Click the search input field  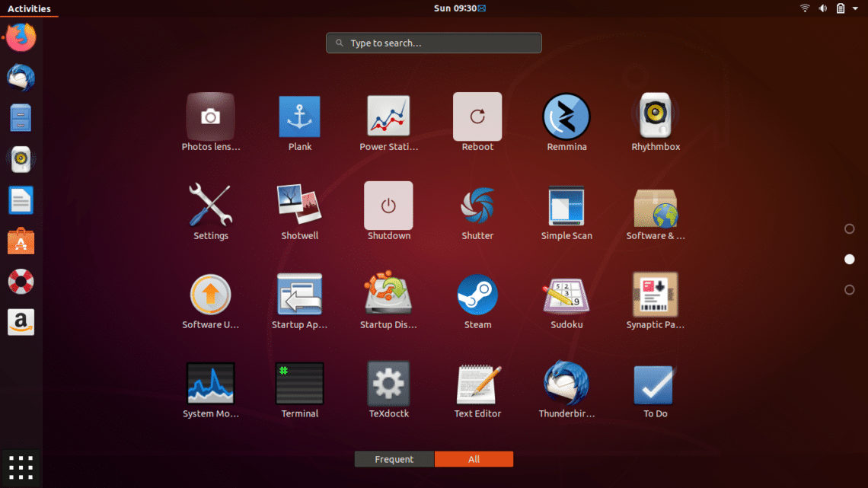tap(433, 43)
